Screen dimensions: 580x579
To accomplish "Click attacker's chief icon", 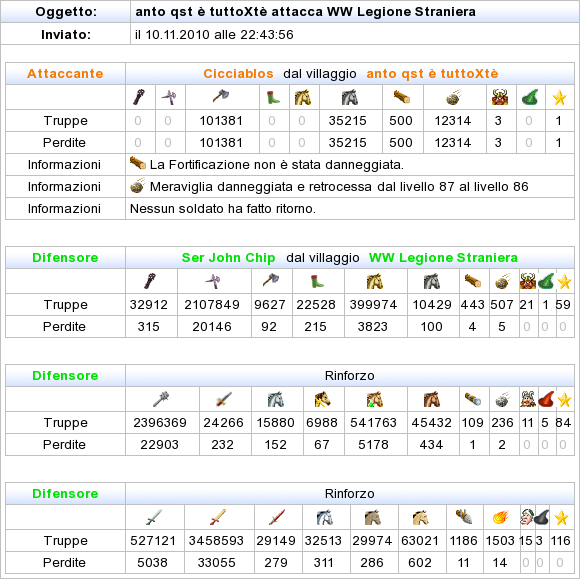I will pos(500,97).
